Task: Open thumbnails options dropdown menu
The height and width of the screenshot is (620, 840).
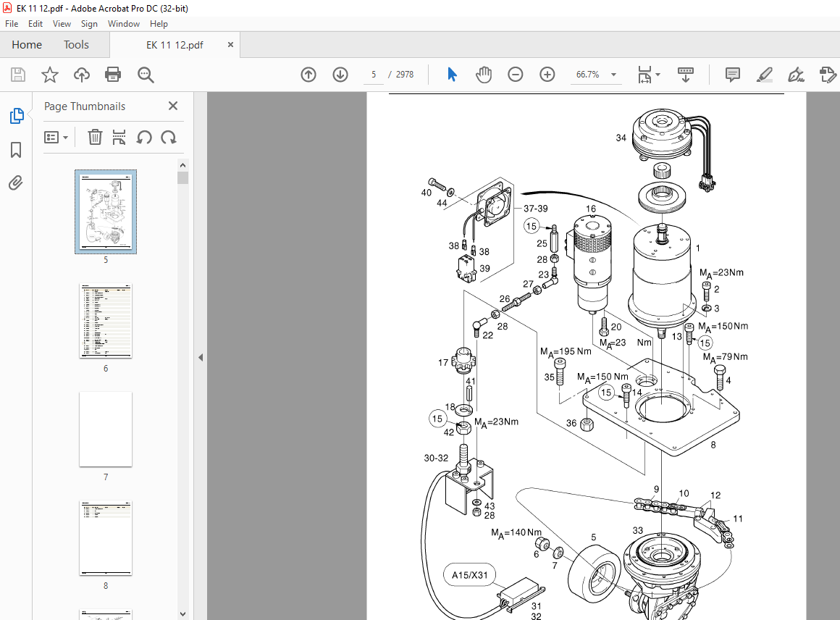Action: [x=56, y=137]
